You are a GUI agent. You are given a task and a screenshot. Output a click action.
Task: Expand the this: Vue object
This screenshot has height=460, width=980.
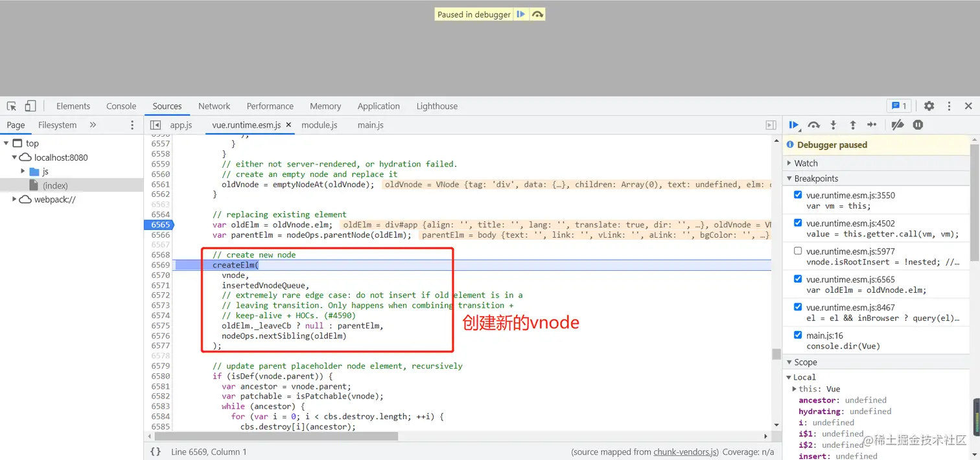click(795, 389)
